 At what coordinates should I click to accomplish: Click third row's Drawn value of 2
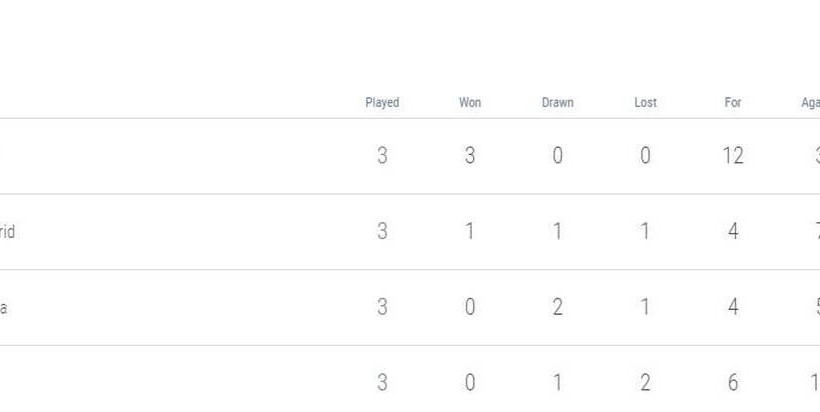coord(557,308)
